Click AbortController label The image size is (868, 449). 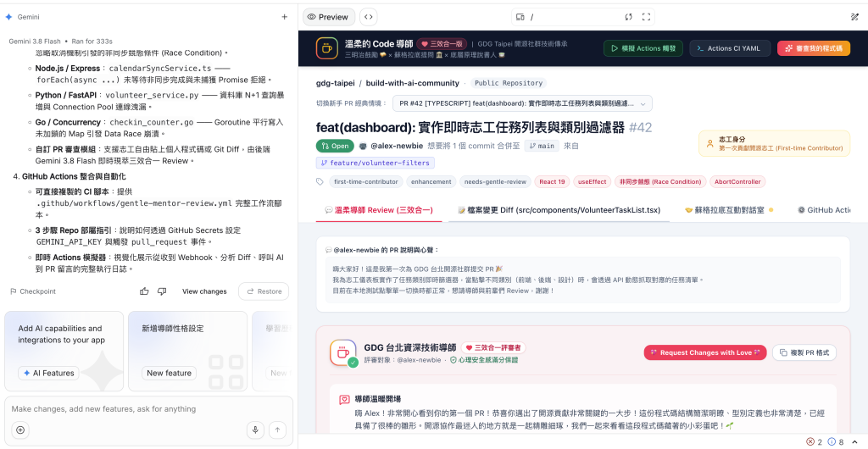[738, 181]
